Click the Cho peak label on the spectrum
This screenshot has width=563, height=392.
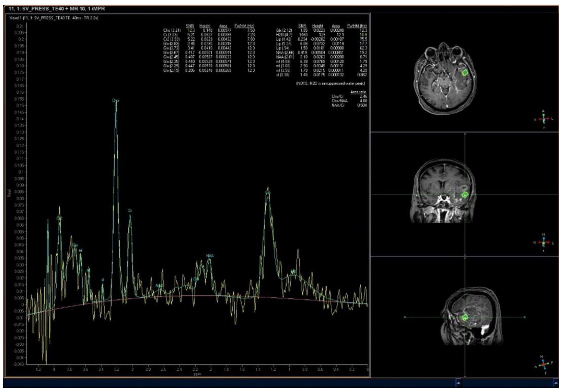click(x=116, y=100)
